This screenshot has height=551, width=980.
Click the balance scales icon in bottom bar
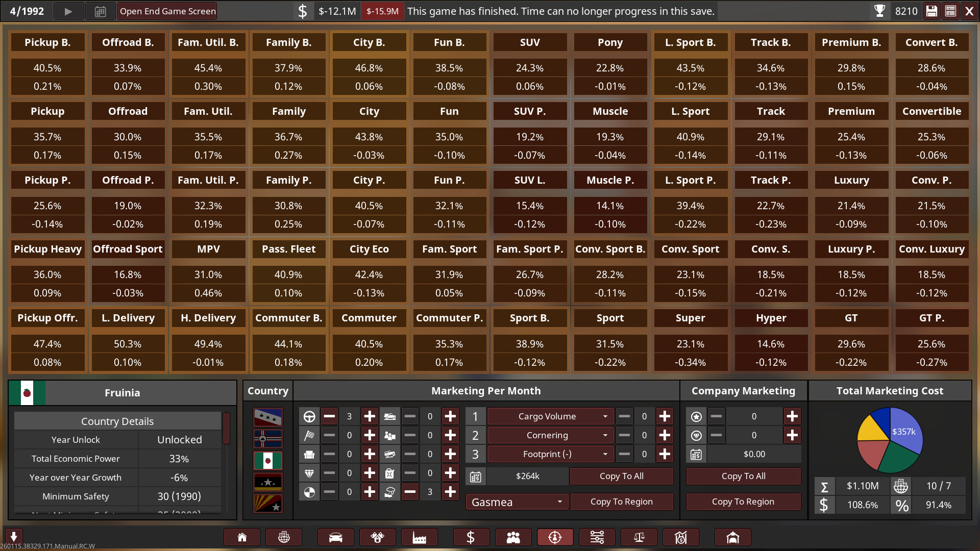[639, 537]
